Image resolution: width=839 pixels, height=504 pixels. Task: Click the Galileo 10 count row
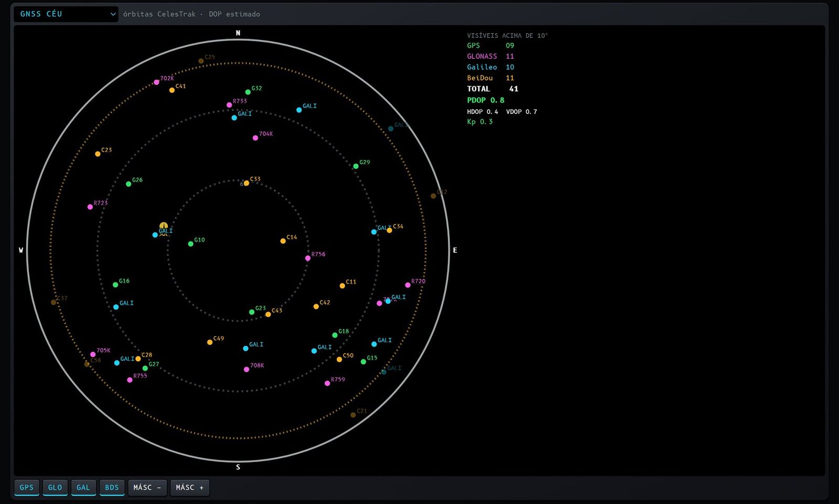491,67
